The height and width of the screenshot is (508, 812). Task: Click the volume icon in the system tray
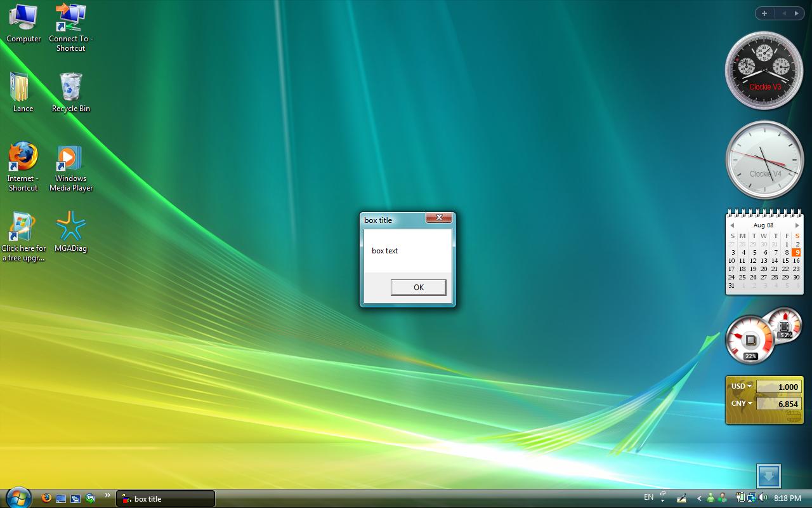click(763, 498)
